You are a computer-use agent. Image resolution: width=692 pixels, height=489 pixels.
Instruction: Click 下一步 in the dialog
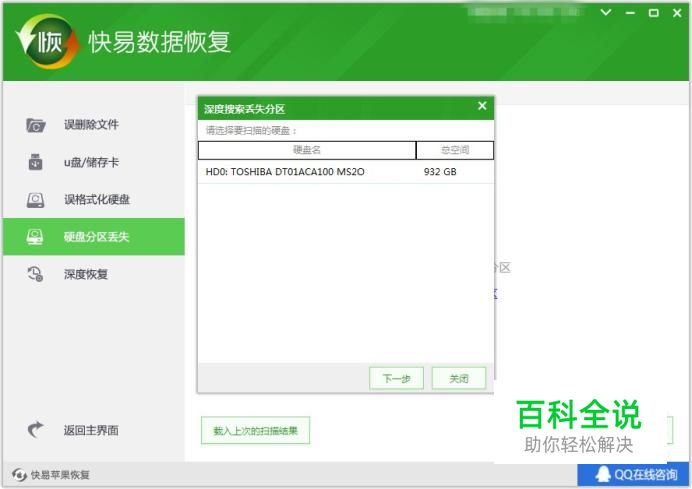396,378
